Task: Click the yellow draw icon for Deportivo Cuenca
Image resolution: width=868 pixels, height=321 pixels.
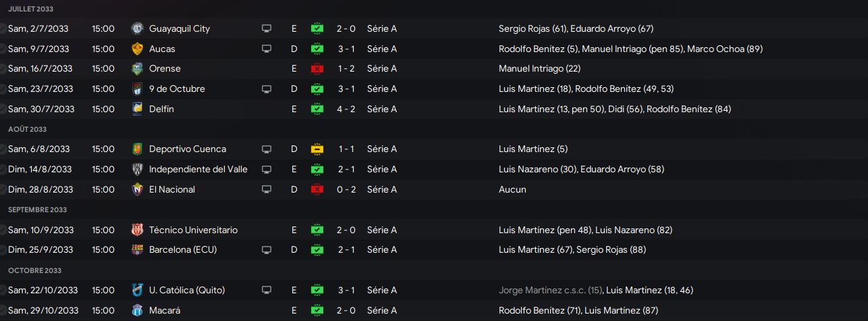Action: 317,149
